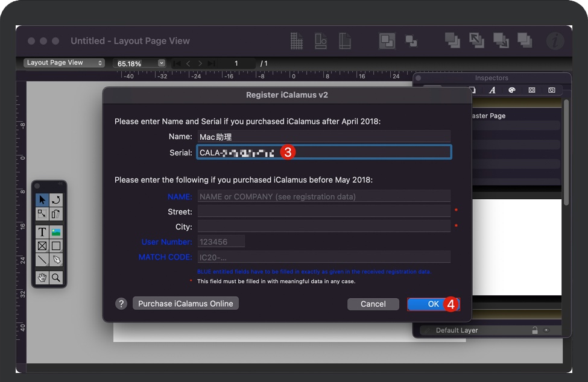
Task: Click the ungroup objects toolbar icon
Action: pyautogui.click(x=411, y=41)
